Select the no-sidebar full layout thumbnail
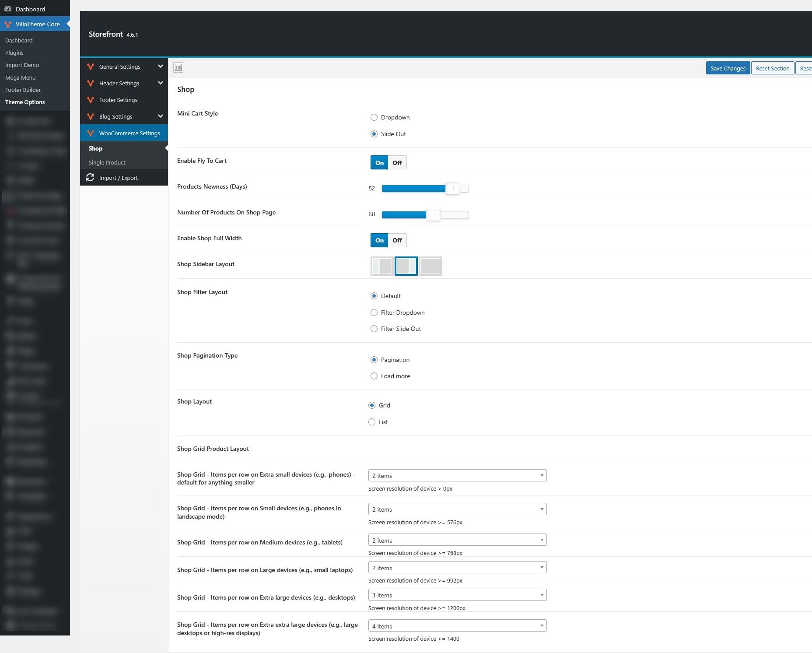812x653 pixels. pos(430,266)
